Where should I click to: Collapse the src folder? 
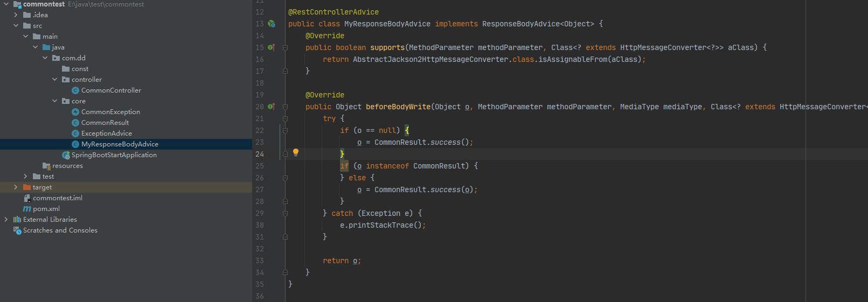16,26
